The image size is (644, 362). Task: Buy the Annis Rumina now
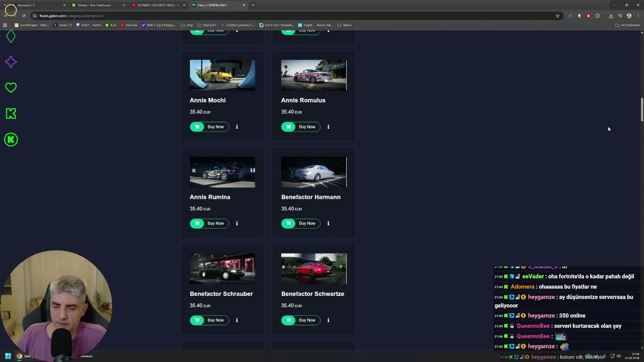point(209,223)
